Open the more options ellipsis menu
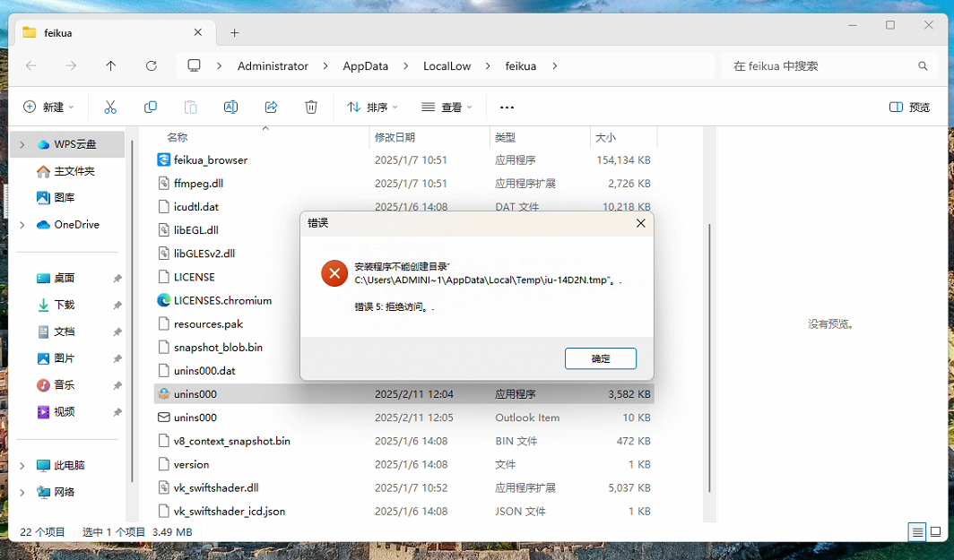This screenshot has width=954, height=560. (x=507, y=108)
